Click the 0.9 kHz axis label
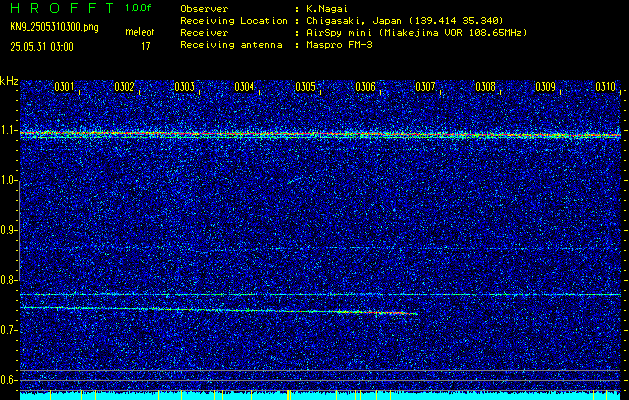The height and width of the screenshot is (400, 629). [x=8, y=230]
